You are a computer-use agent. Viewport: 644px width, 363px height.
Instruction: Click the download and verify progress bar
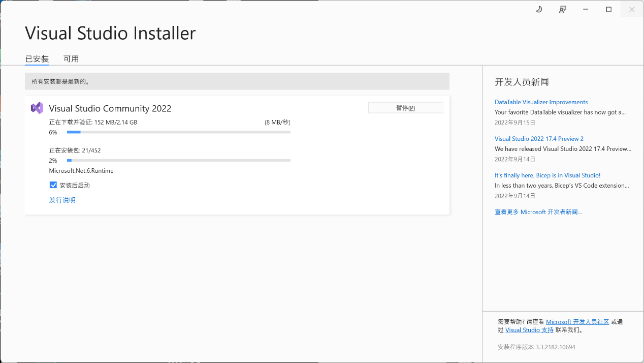coord(178,132)
